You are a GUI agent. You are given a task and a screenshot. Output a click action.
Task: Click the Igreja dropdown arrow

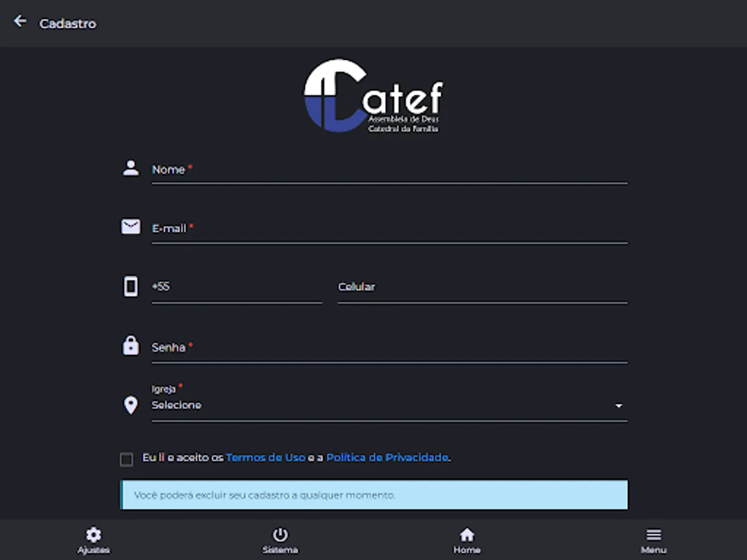[x=619, y=406]
